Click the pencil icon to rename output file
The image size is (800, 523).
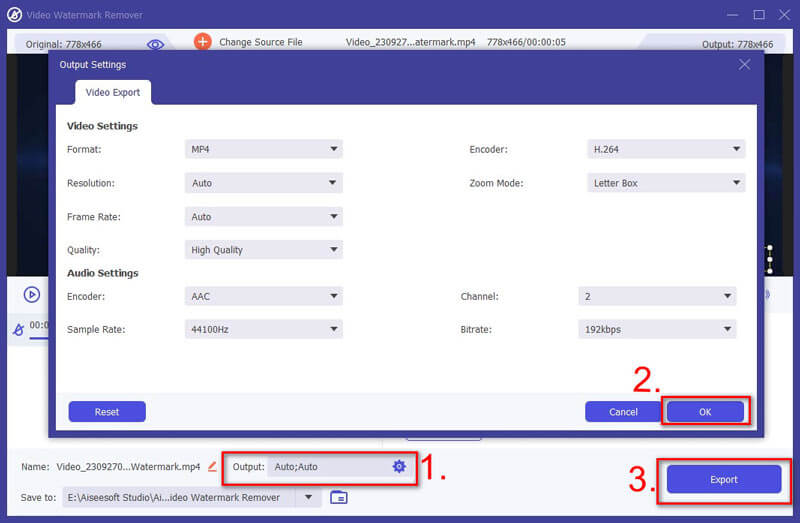pyautogui.click(x=212, y=466)
